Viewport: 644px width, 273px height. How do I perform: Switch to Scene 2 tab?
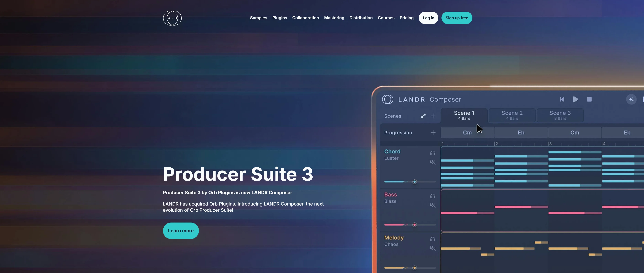point(512,115)
